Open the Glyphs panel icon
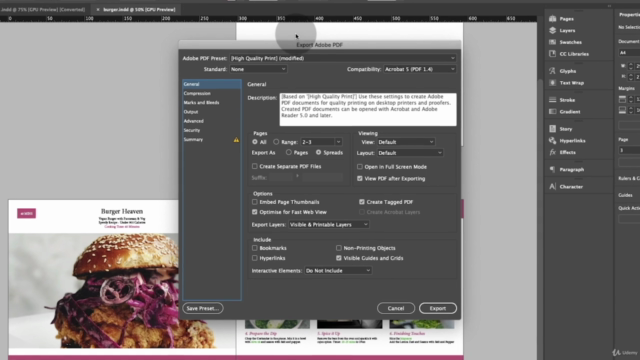Image resolution: width=640 pixels, height=360 pixels. click(553, 71)
